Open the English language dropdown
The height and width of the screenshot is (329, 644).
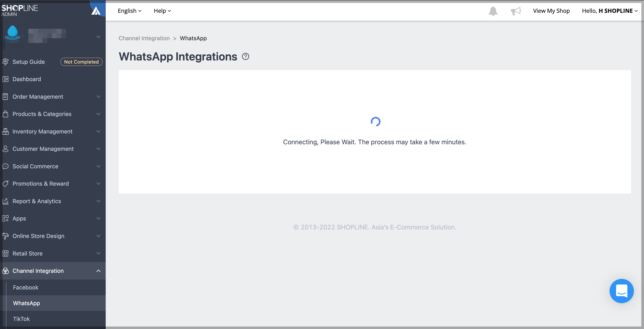[x=130, y=11]
